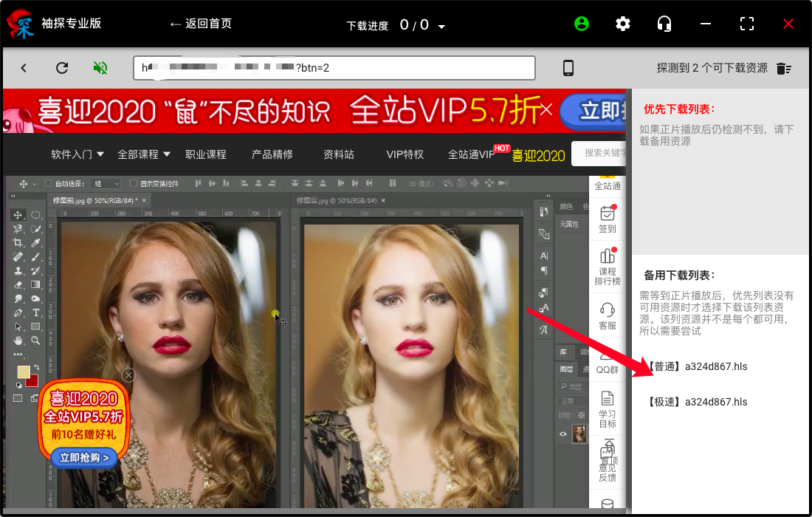Open the 组 auto-select dropdown
The height and width of the screenshot is (517, 812).
106,183
